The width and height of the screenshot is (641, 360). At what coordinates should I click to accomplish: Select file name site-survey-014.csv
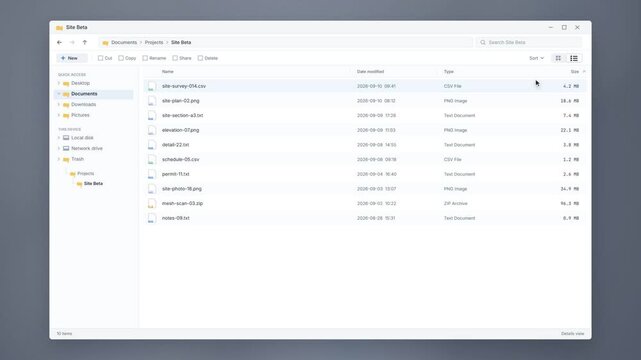click(184, 86)
